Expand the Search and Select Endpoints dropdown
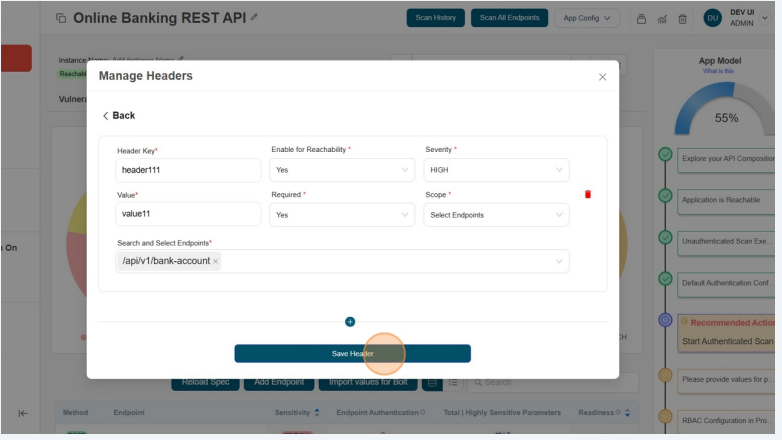Image resolution: width=782 pixels, height=440 pixels. pyautogui.click(x=558, y=261)
